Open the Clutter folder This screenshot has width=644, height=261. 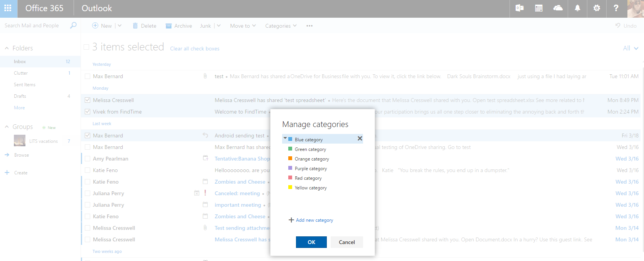click(40, 73)
